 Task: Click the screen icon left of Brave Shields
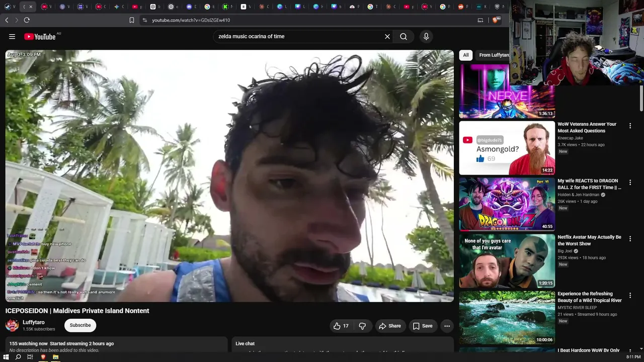[480, 20]
